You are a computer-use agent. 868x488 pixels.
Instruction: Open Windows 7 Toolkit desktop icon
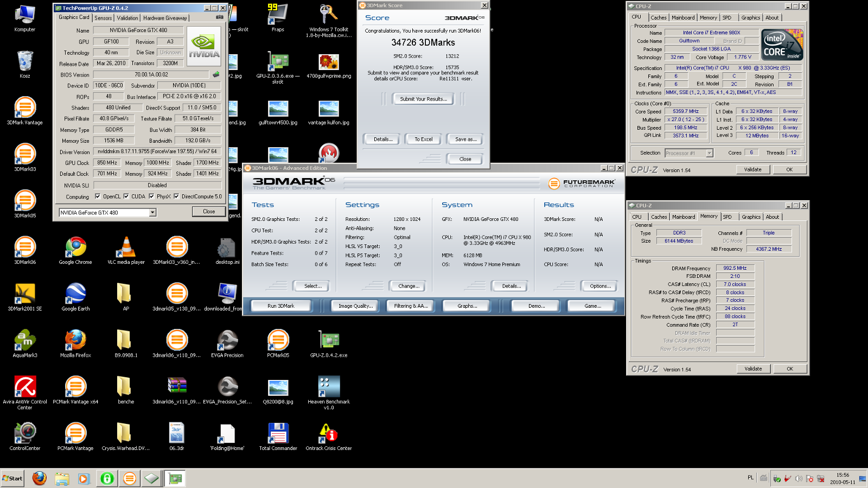point(329,21)
